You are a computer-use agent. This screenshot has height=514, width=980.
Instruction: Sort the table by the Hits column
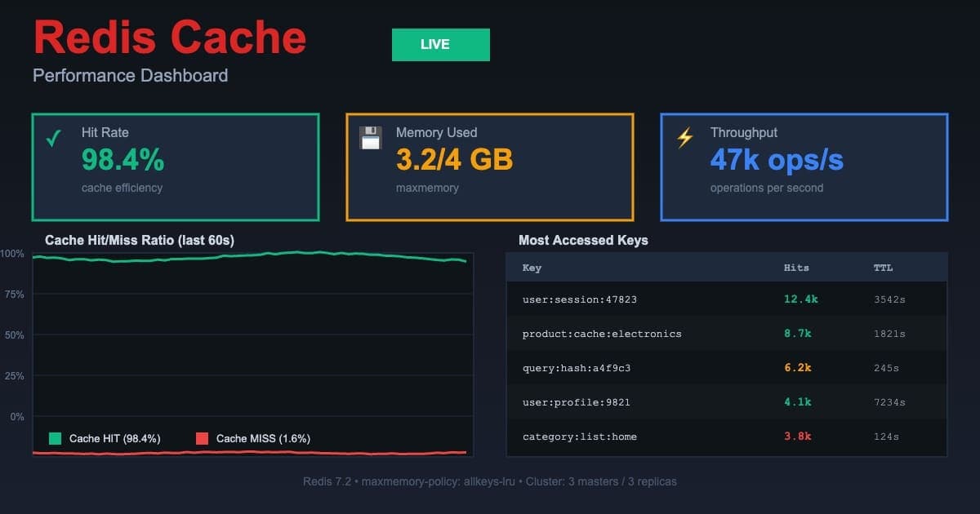point(795,268)
